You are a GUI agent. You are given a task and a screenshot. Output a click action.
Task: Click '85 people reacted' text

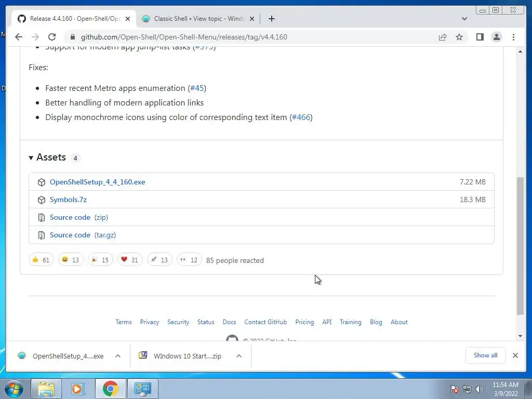[235, 260]
